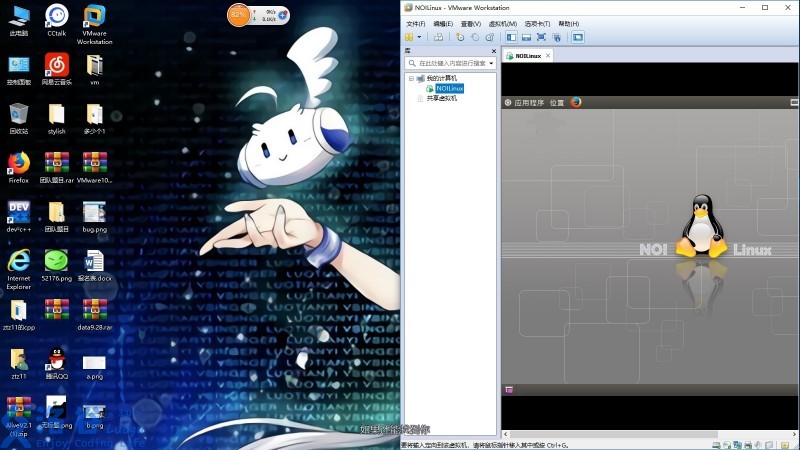Select the a.png file on desktop
The height and width of the screenshot is (450, 800).
click(94, 367)
